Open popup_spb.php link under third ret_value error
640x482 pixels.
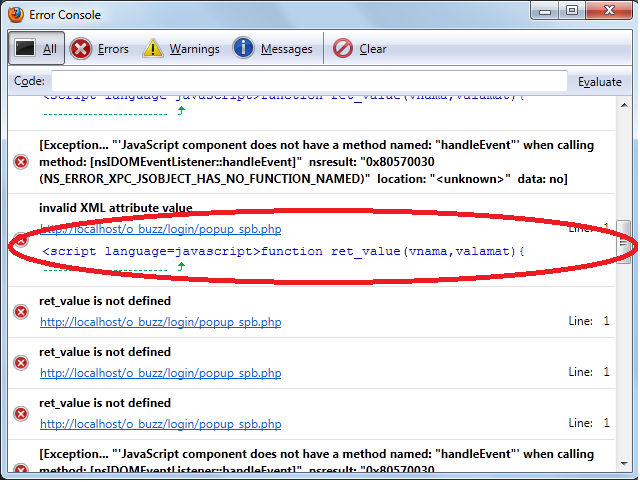(x=161, y=424)
